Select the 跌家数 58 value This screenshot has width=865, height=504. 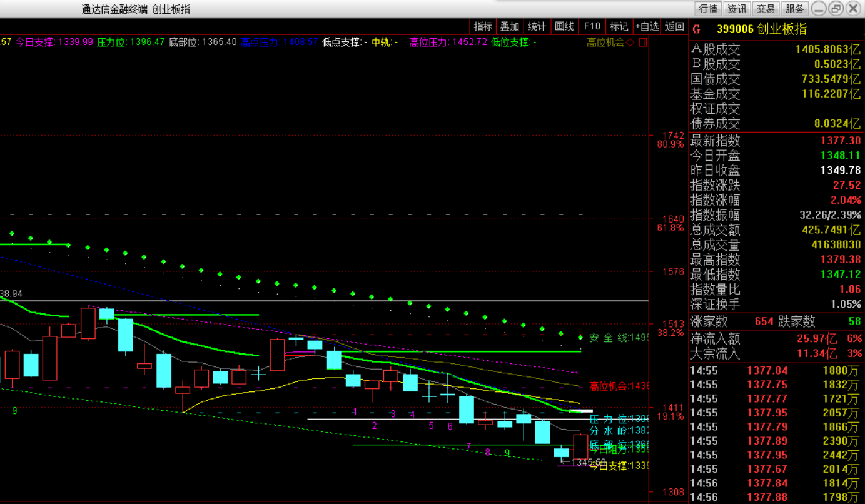click(854, 321)
